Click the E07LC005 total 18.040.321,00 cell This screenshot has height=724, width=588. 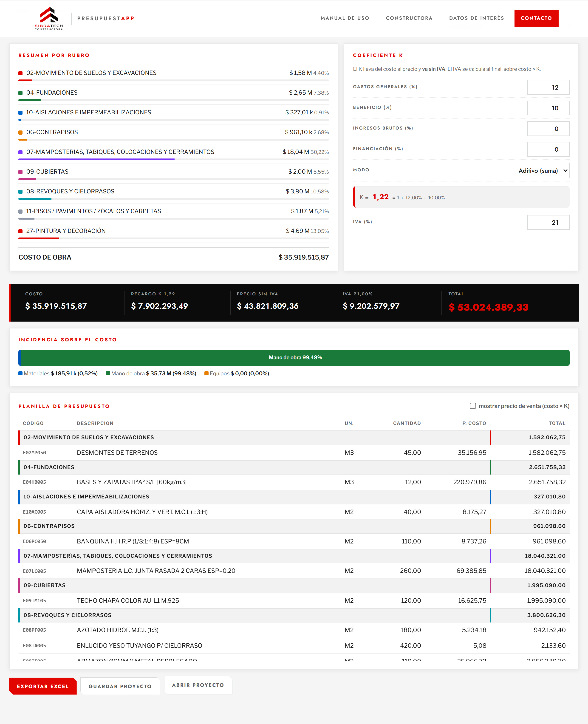(545, 571)
